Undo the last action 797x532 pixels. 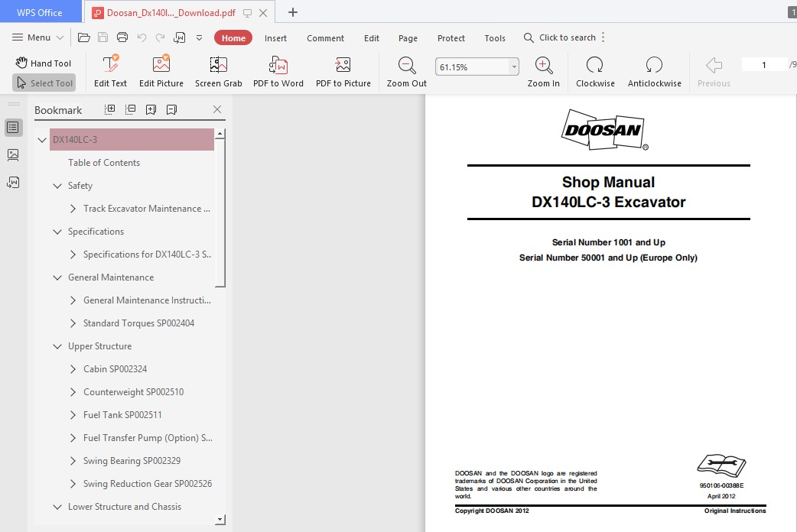click(142, 37)
